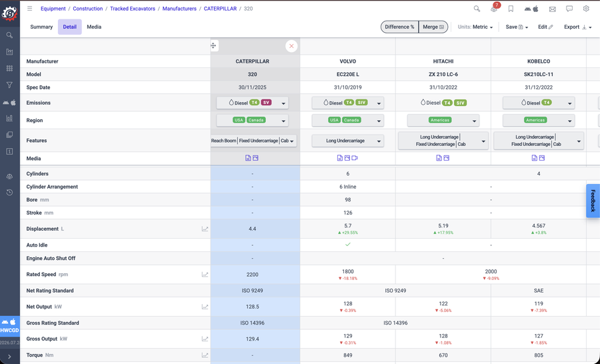Expand the Caterpillar Region dropdown

click(x=253, y=120)
